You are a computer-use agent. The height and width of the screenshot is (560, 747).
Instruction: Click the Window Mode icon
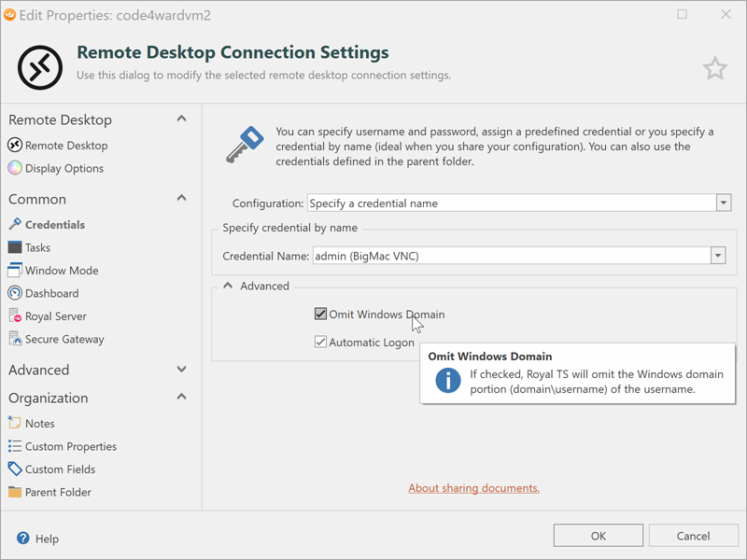tap(15, 271)
